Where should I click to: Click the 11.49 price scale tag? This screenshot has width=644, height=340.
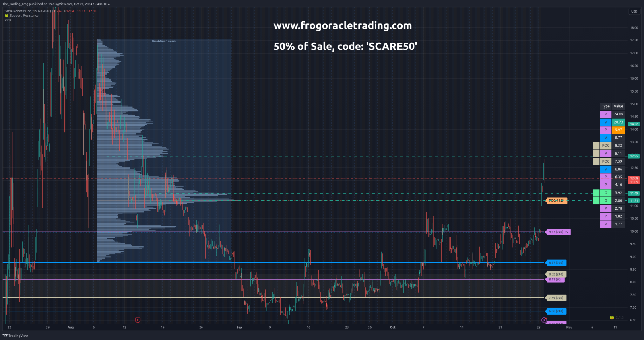click(x=634, y=193)
